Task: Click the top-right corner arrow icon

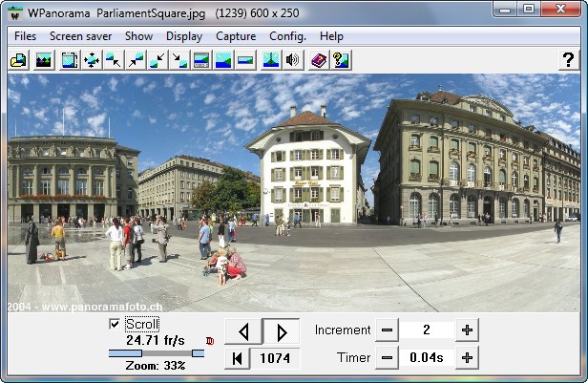Action: pos(136,60)
